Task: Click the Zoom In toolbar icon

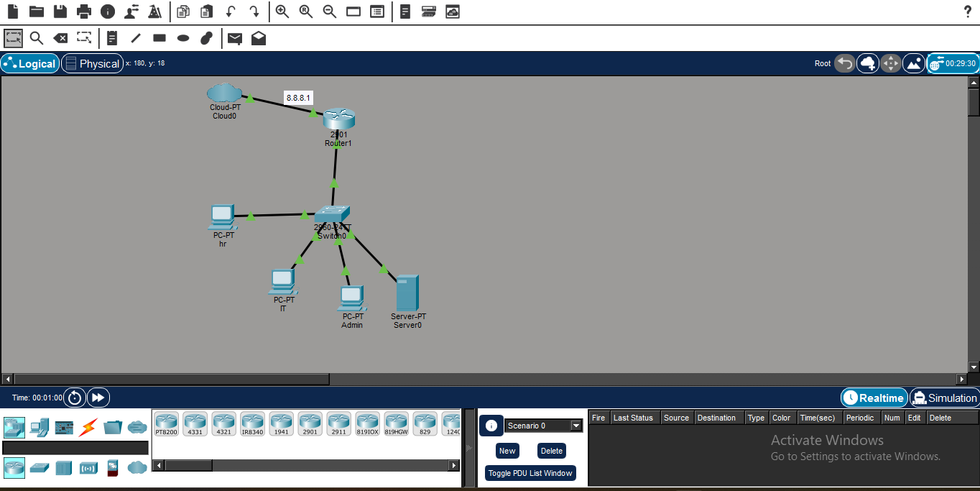Action: tap(282, 12)
